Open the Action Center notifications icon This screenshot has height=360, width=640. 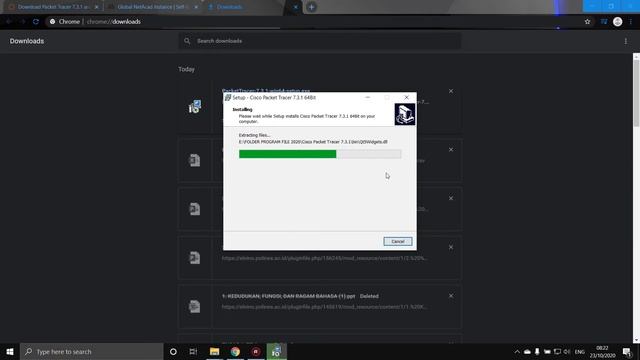(627, 352)
